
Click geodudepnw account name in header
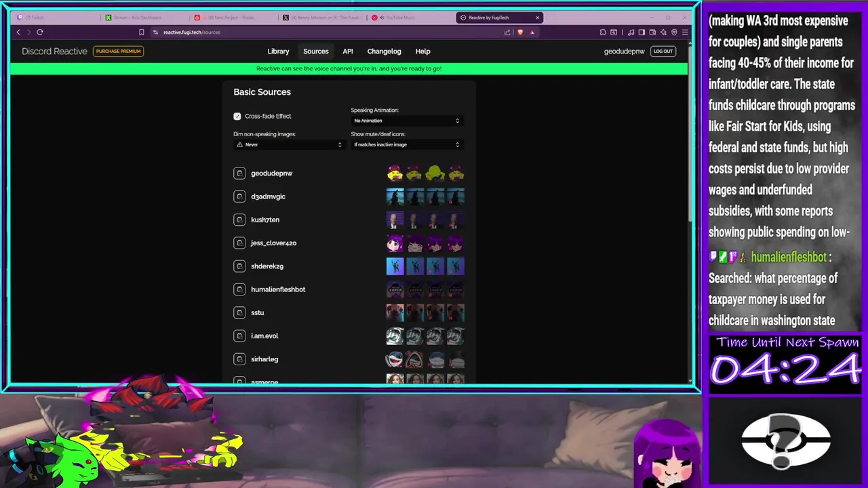624,52
